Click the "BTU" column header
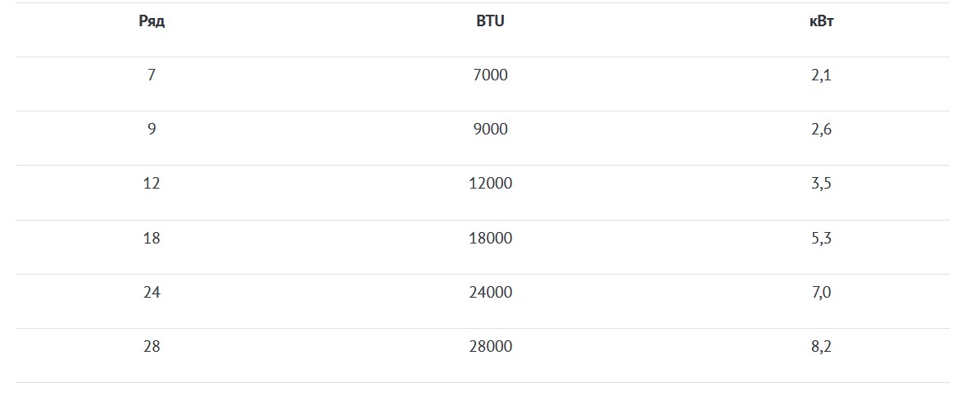The height and width of the screenshot is (419, 980). (490, 21)
